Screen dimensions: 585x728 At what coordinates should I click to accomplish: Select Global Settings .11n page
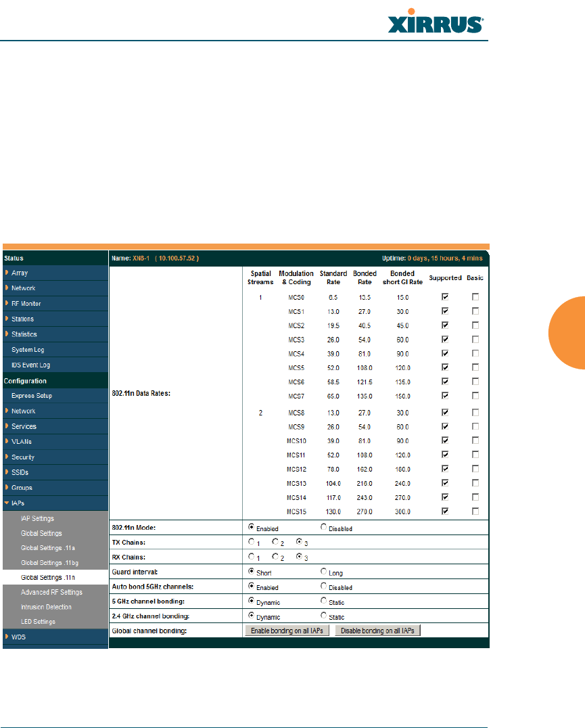48,578
